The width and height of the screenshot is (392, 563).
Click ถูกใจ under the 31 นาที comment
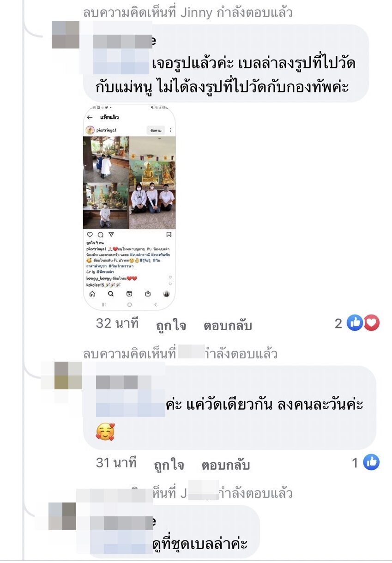tap(169, 465)
